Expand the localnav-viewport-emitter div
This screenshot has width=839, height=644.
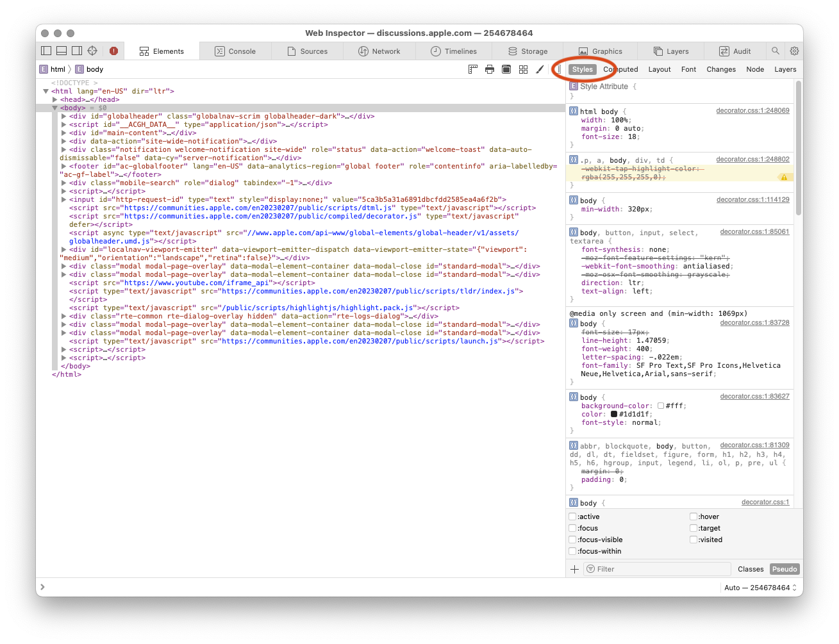coord(64,249)
